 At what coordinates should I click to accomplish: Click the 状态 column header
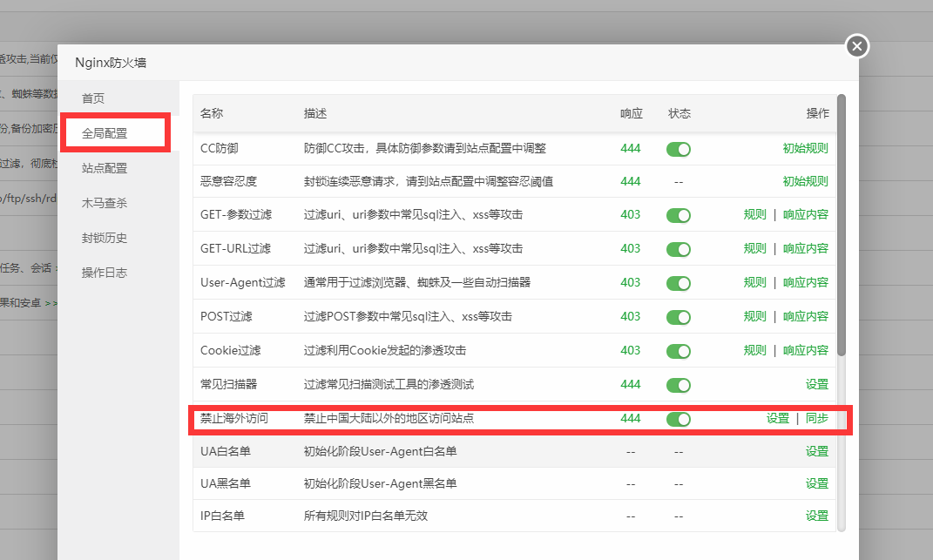coord(679,114)
